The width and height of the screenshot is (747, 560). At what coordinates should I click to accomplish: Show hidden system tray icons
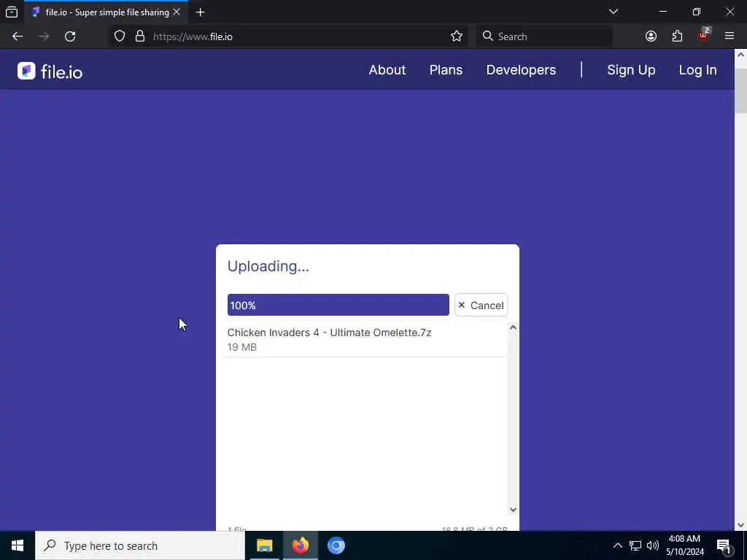point(617,545)
